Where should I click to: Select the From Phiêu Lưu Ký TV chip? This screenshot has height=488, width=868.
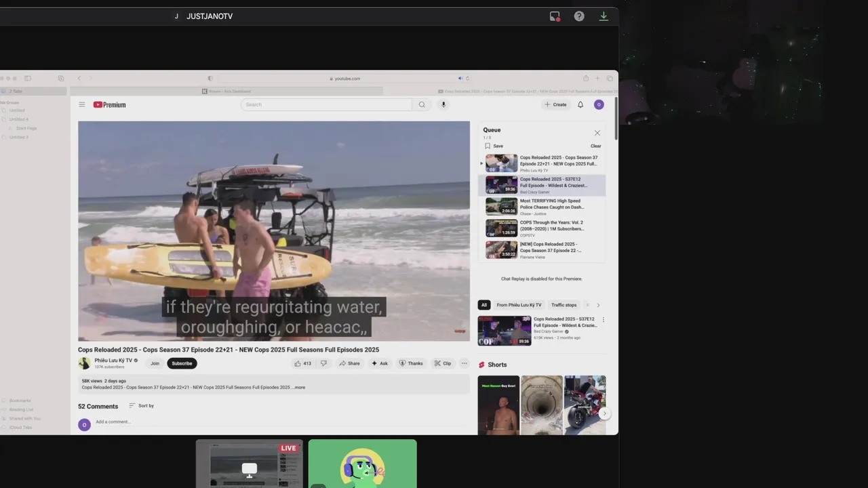click(519, 305)
